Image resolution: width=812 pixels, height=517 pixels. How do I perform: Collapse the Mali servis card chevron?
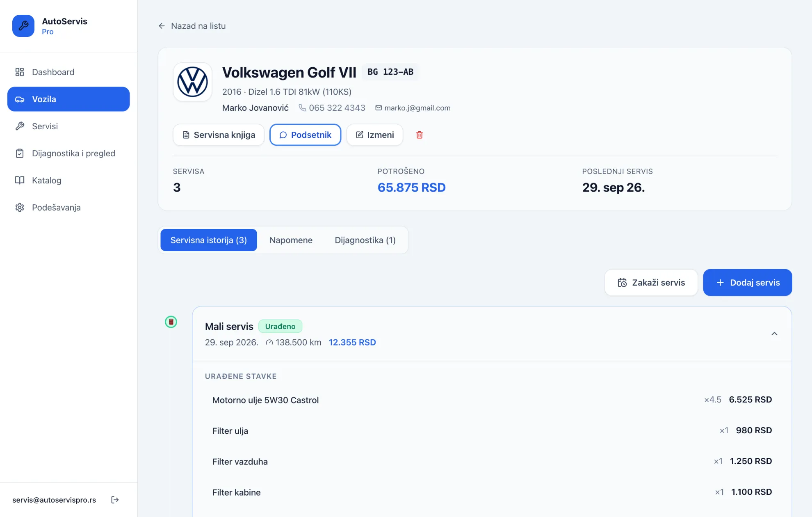coord(774,334)
